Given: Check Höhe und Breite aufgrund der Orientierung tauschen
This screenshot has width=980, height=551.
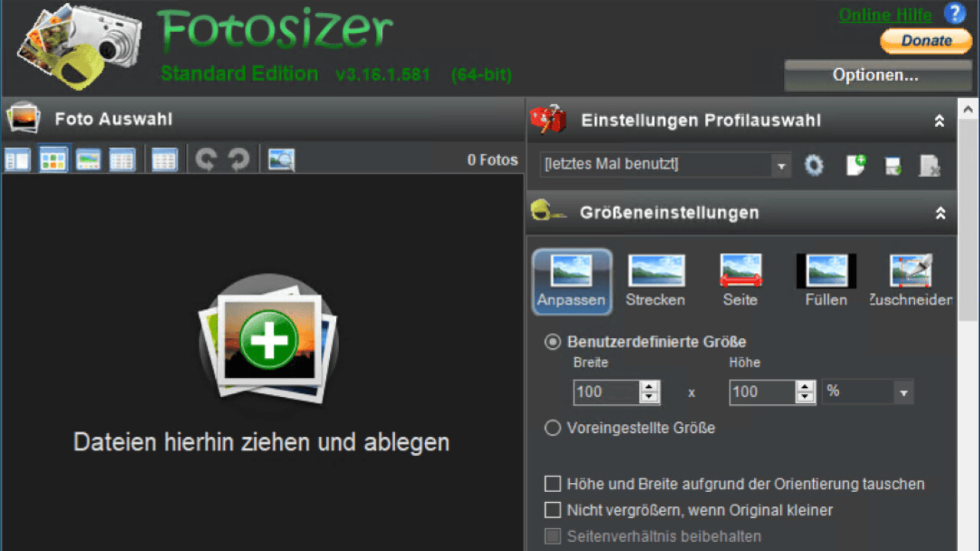Looking at the screenshot, I should pos(552,484).
